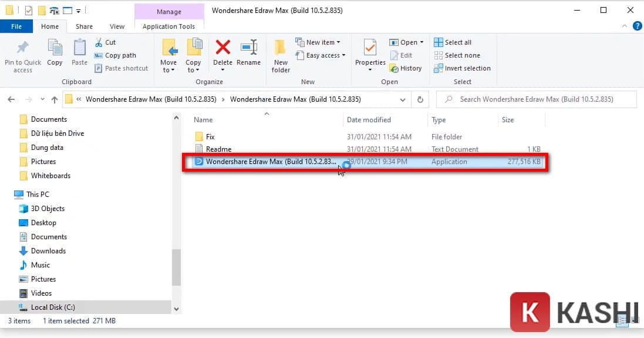
Task: Click the Help question mark icon
Action: pos(637,26)
